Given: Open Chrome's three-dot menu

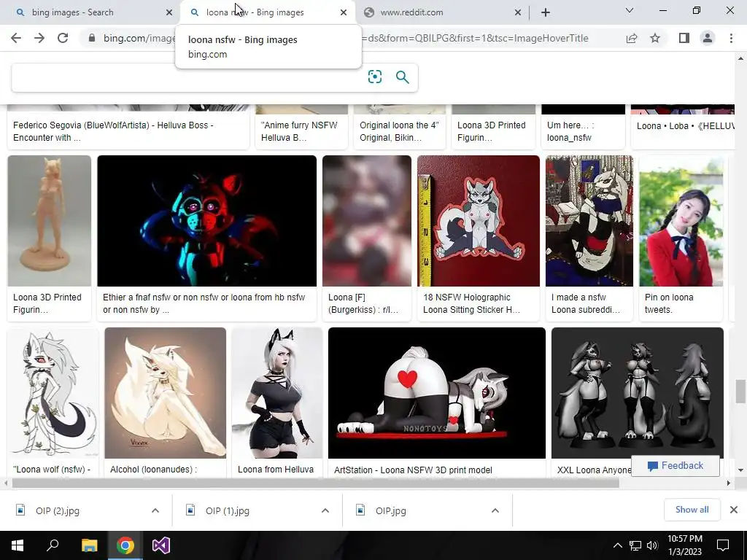Looking at the screenshot, I should pos(731,38).
